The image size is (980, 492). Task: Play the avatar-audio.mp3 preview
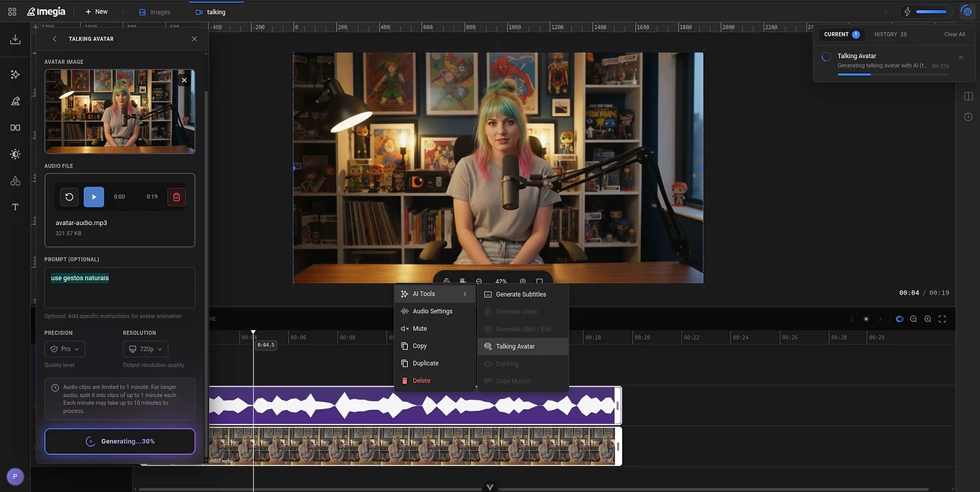click(94, 197)
